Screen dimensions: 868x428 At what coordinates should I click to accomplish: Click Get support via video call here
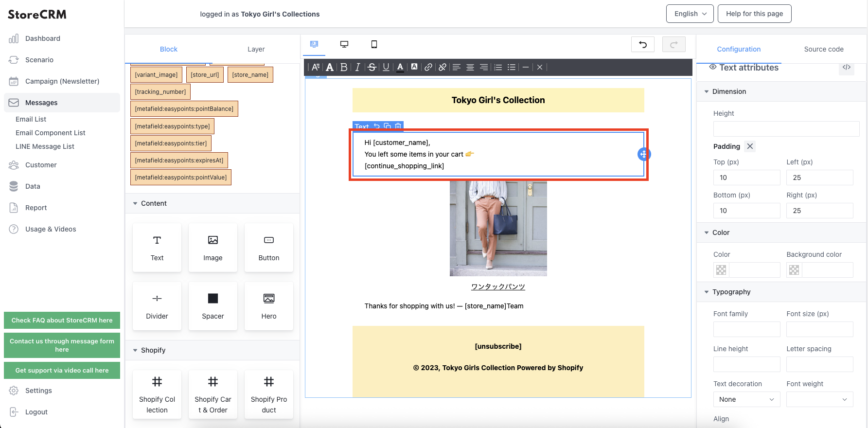(x=62, y=370)
